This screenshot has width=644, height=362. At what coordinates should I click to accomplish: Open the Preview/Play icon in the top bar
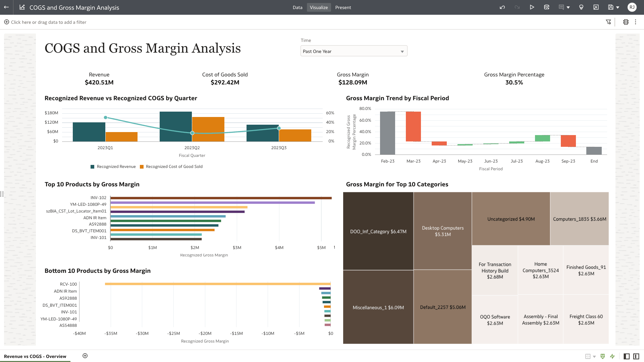click(532, 7)
